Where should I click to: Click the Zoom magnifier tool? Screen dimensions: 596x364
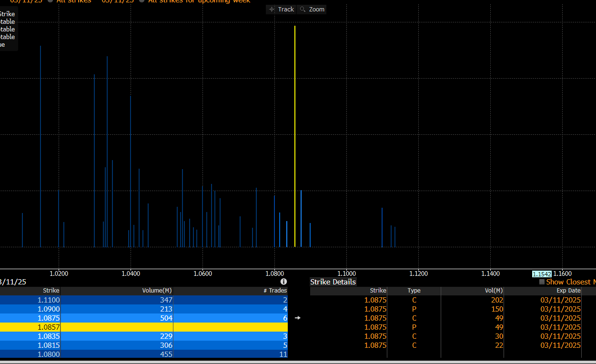(x=312, y=10)
